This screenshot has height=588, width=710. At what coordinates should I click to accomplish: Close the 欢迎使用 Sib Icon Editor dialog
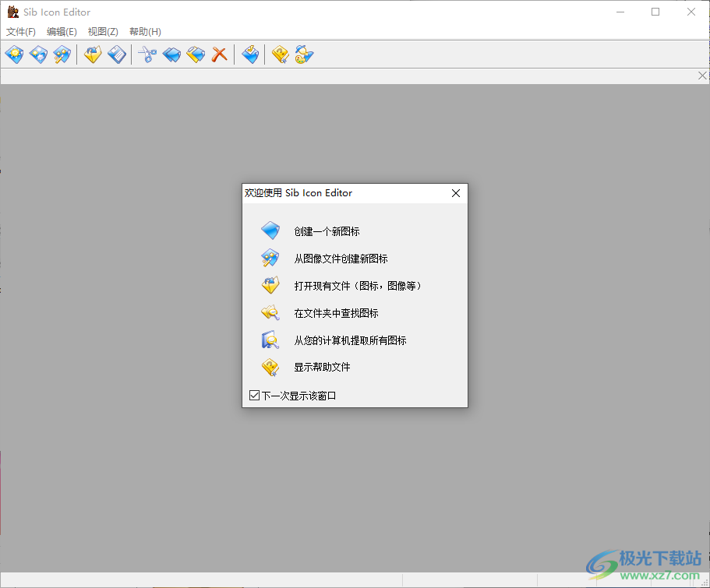[456, 193]
